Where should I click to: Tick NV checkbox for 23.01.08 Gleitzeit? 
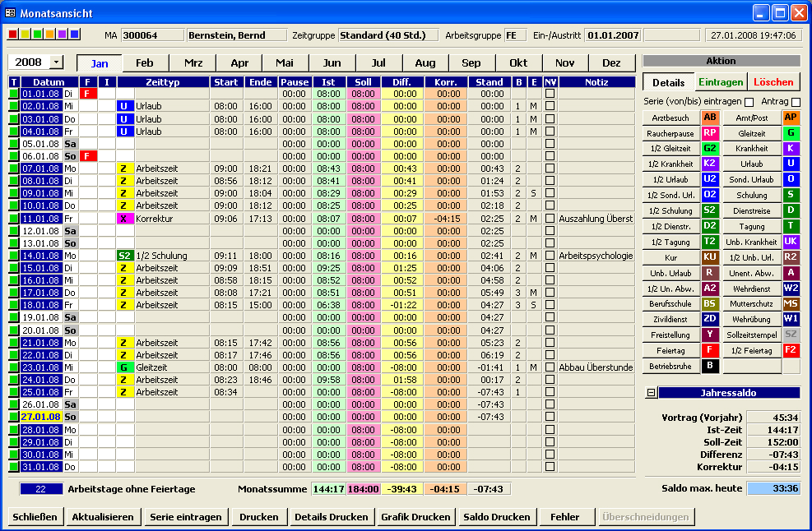tap(550, 367)
